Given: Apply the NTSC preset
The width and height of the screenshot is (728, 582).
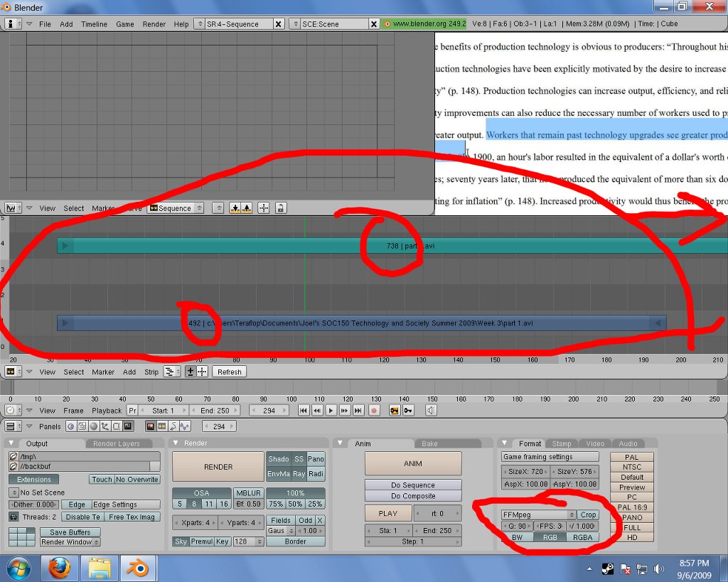Looking at the screenshot, I should click(631, 467).
